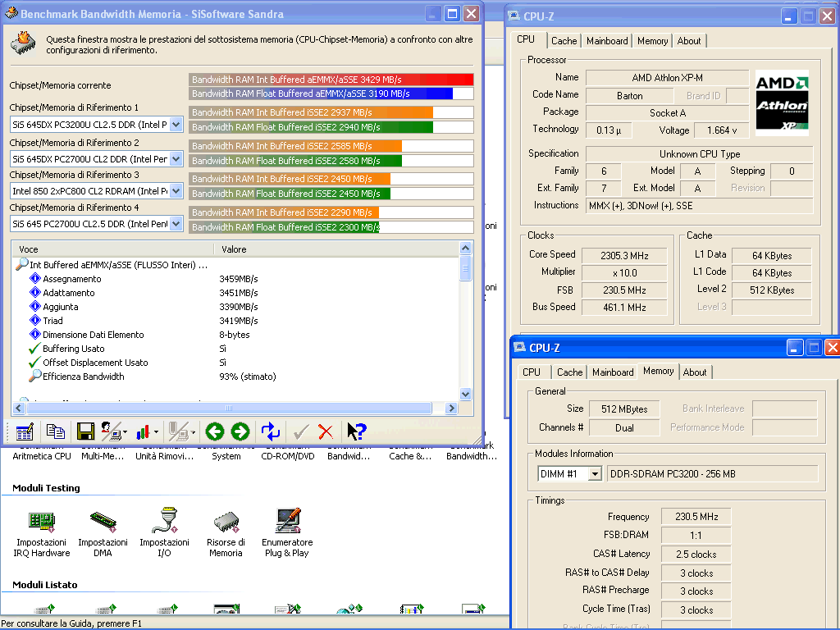Click the Voce column header

(113, 249)
